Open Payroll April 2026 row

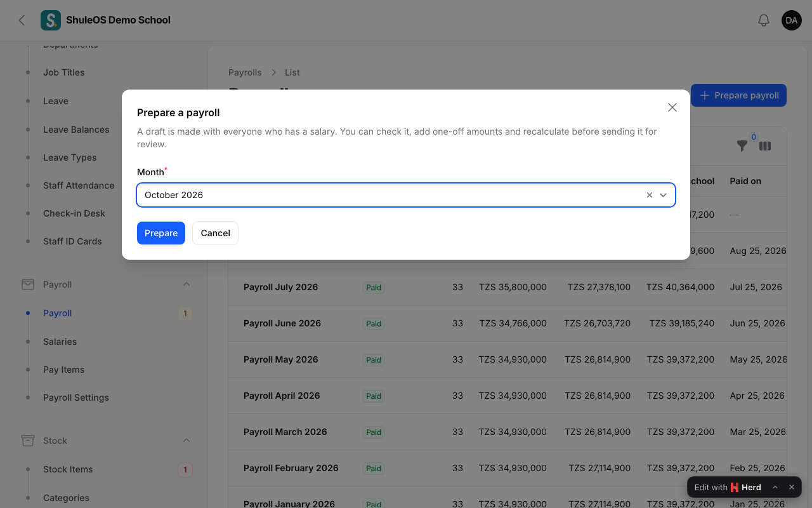coord(507,396)
